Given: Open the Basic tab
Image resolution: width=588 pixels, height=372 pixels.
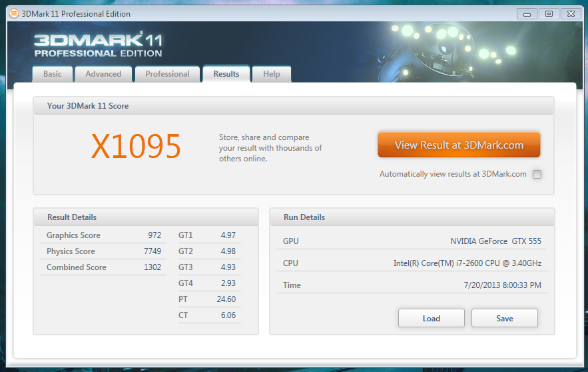Looking at the screenshot, I should tap(52, 74).
